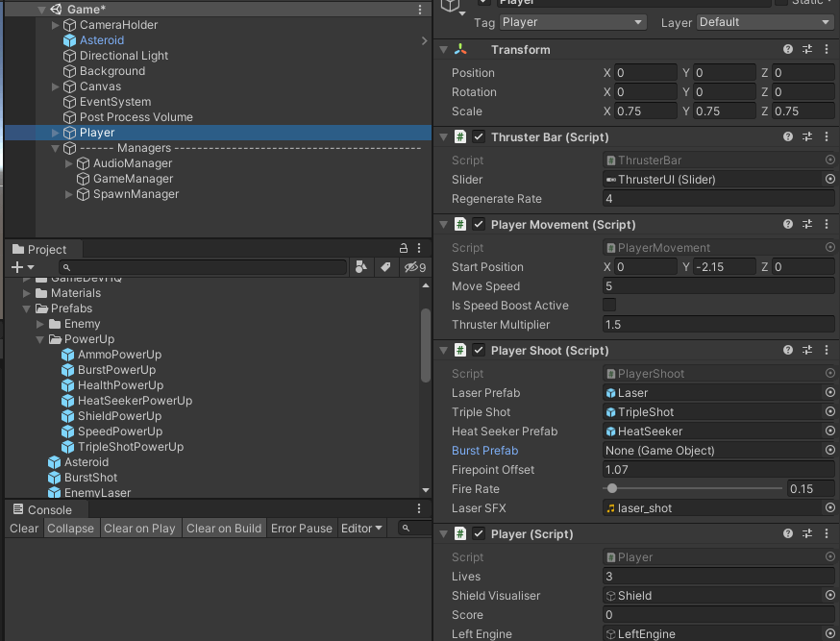840x641 pixels.
Task: Pick object for Slider ThrusterUI field
Action: pyautogui.click(x=829, y=179)
